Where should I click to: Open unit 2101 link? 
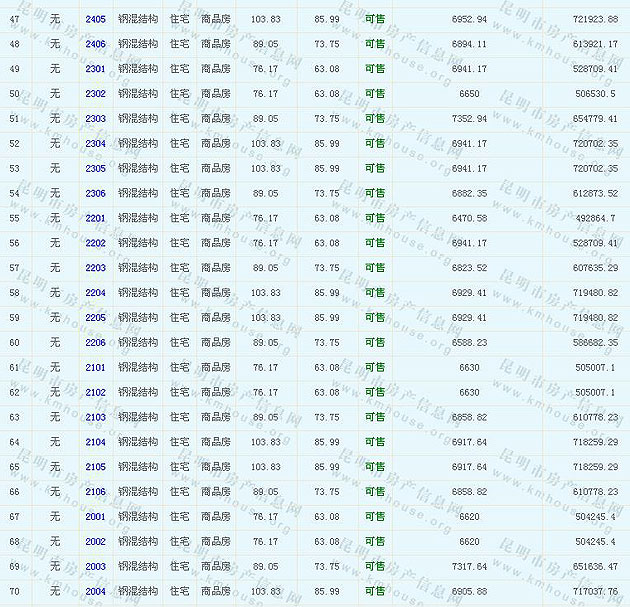tap(95, 368)
